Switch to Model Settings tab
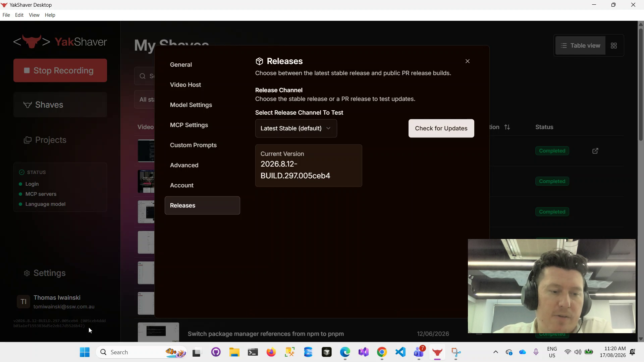Image resolution: width=644 pixels, height=362 pixels. [202, 105]
